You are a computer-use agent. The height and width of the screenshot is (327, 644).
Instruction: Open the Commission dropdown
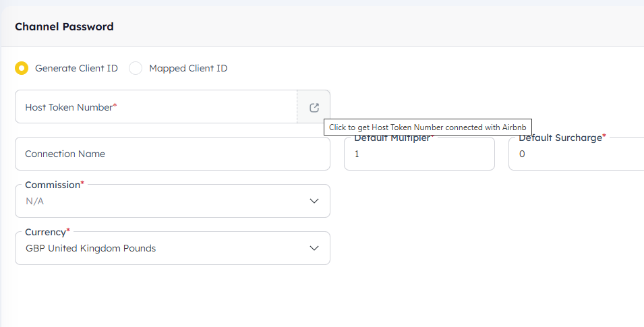(x=162, y=201)
